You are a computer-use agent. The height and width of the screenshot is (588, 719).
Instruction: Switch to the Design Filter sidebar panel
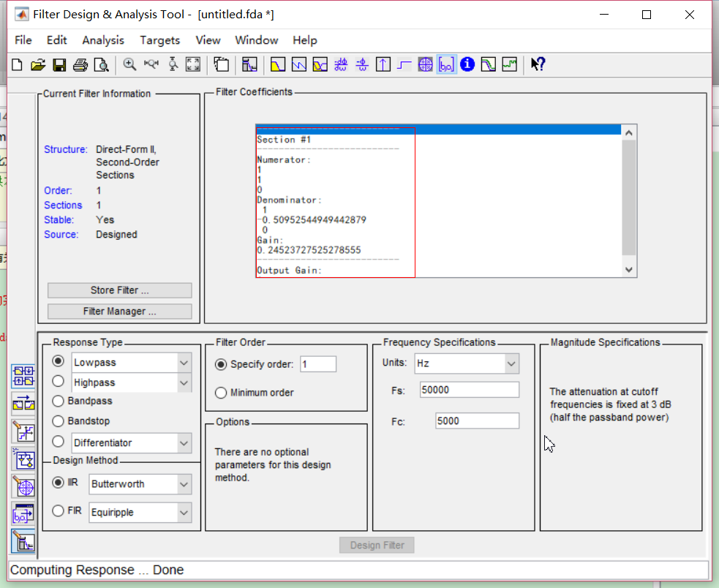click(x=23, y=542)
